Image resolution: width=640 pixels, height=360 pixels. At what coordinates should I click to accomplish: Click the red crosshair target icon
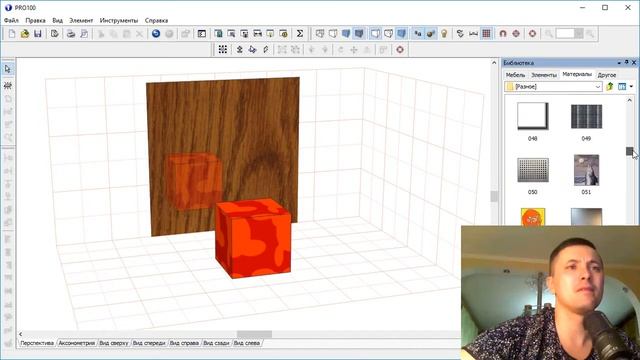tap(516, 34)
